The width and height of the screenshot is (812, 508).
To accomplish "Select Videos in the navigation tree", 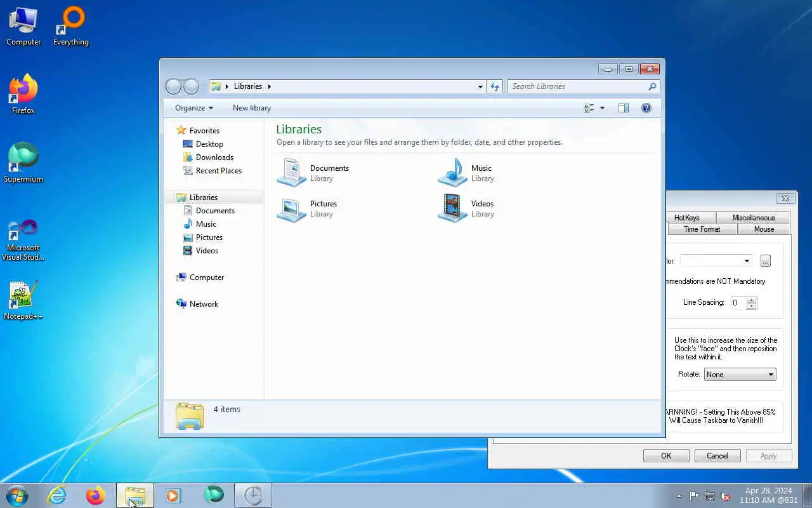I will pyautogui.click(x=207, y=251).
